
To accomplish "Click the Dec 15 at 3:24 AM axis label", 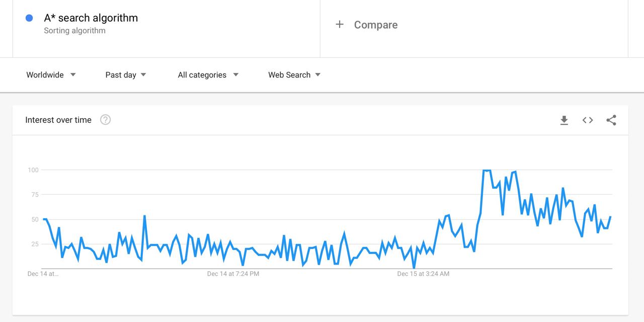I will pos(423,274).
